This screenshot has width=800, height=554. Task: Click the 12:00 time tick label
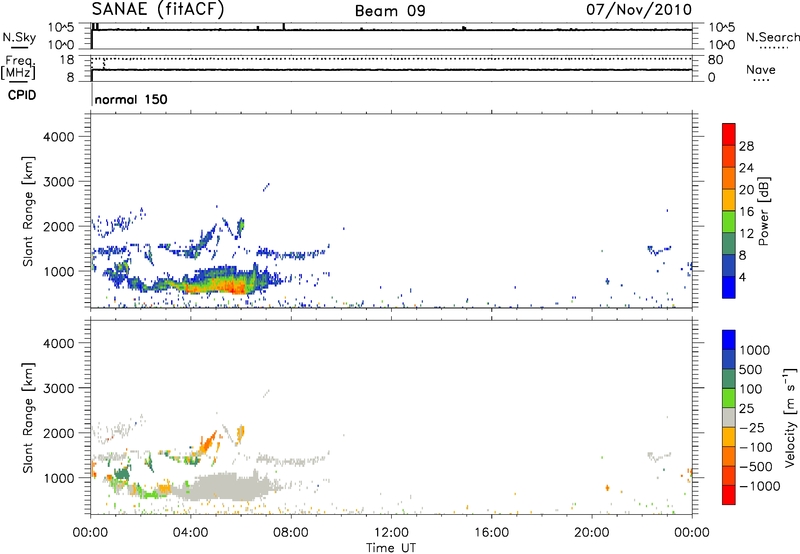391,533
